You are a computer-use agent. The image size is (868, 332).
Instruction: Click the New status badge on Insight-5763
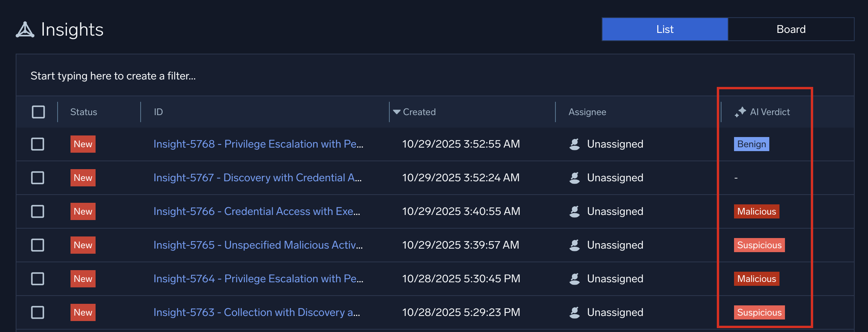(83, 312)
